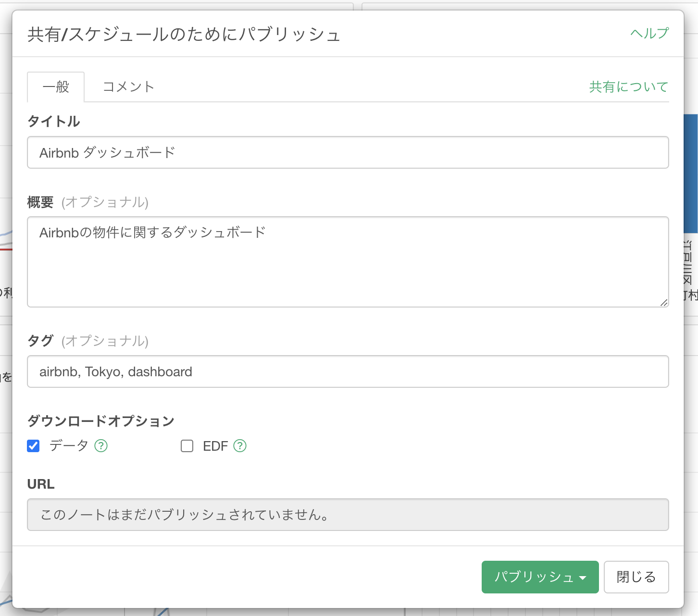Click the ダウンロードオプション heading text
This screenshot has height=616, width=698.
pyautogui.click(x=101, y=421)
